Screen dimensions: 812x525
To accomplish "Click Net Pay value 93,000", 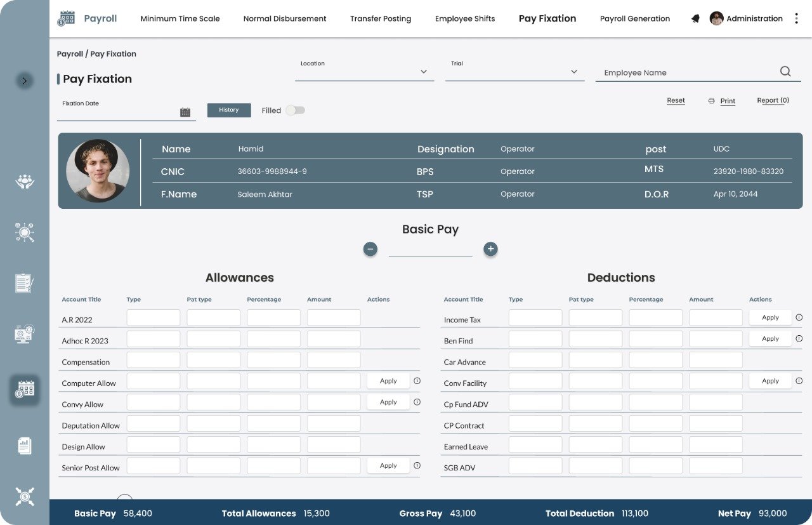I will pos(773,513).
